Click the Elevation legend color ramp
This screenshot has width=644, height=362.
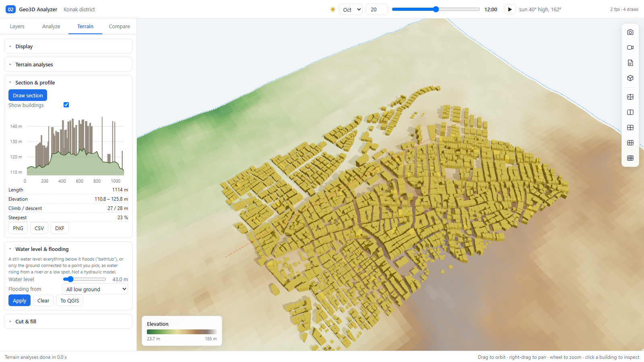(x=182, y=332)
